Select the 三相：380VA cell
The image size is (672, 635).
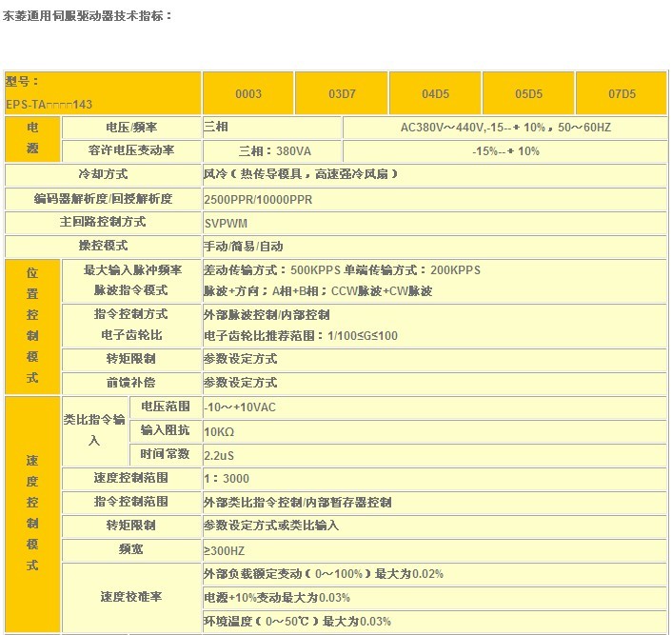(272, 151)
